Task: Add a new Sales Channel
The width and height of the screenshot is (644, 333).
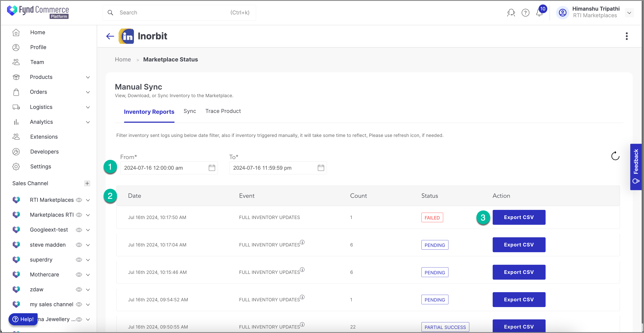Action: point(87,183)
